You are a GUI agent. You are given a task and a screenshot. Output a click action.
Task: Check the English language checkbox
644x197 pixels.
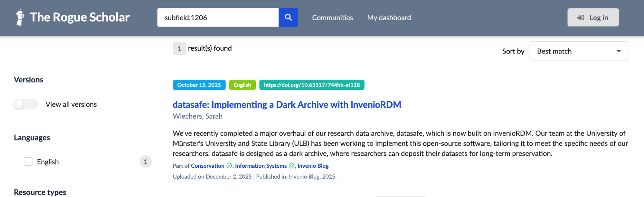tap(28, 162)
